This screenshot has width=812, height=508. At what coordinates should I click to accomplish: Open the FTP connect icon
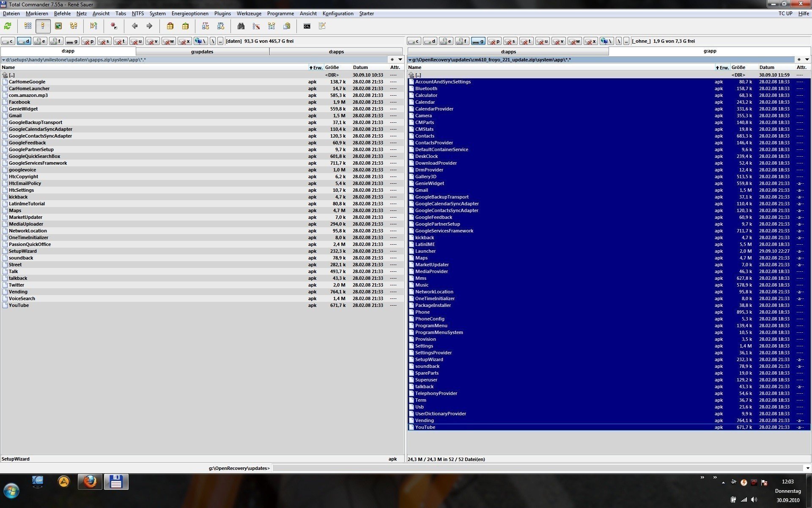[x=206, y=26]
